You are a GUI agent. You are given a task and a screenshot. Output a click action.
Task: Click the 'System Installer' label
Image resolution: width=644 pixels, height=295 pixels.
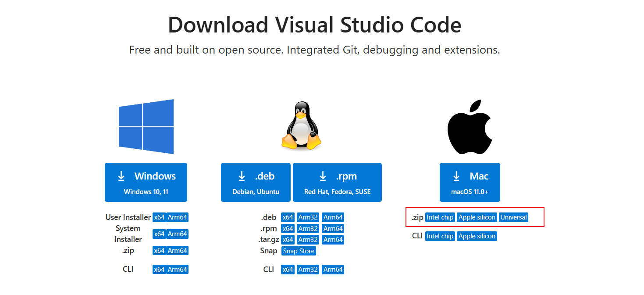pyautogui.click(x=128, y=234)
